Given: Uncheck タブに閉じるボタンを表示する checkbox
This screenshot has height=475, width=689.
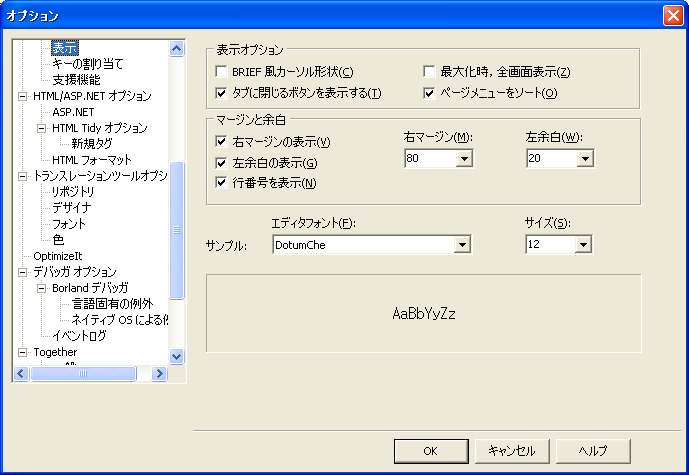Looking at the screenshot, I should (x=221, y=93).
